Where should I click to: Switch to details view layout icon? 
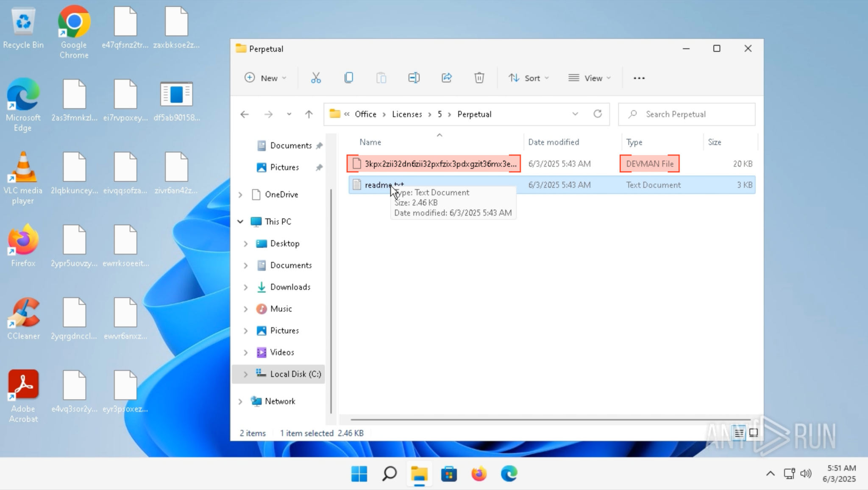[739, 433]
